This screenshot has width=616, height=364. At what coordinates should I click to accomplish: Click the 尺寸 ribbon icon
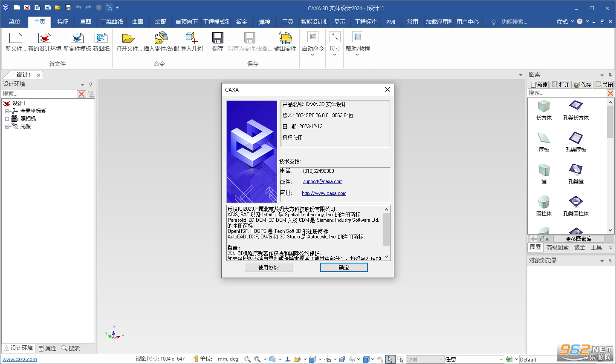coord(335,37)
